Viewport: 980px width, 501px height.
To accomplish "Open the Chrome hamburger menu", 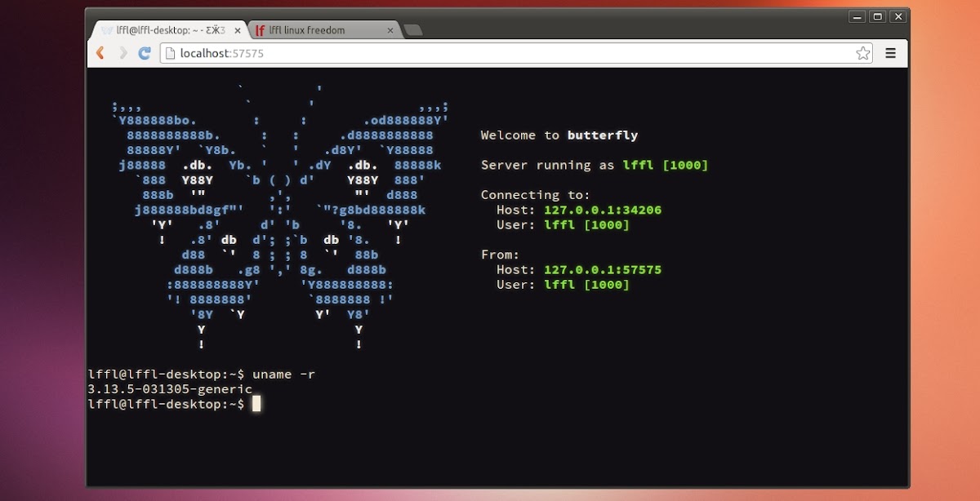I will pyautogui.click(x=891, y=53).
